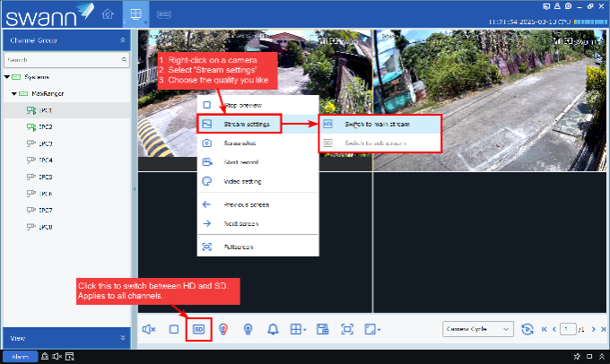This screenshot has width=610, height=364.
Task: Click the page number input field
Action: pyautogui.click(x=568, y=329)
